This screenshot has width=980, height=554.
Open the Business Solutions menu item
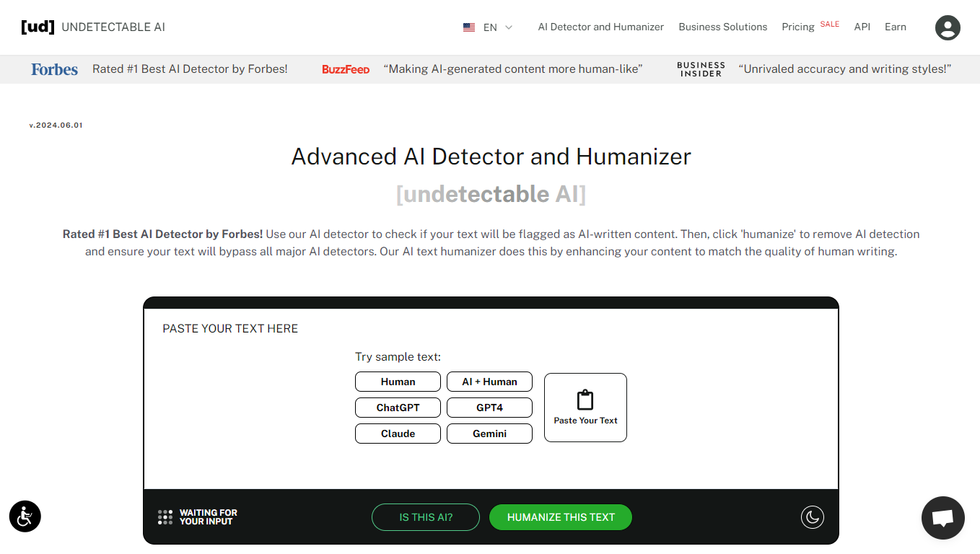coord(722,27)
